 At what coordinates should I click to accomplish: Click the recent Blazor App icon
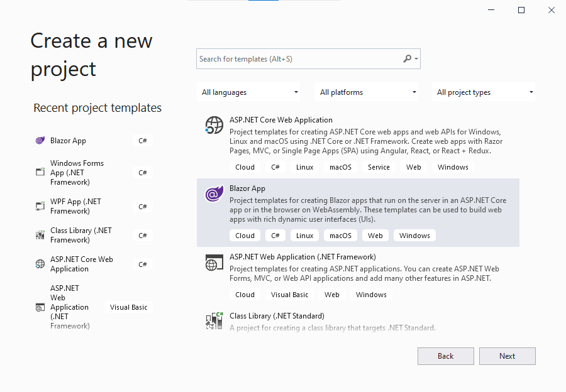(x=40, y=140)
